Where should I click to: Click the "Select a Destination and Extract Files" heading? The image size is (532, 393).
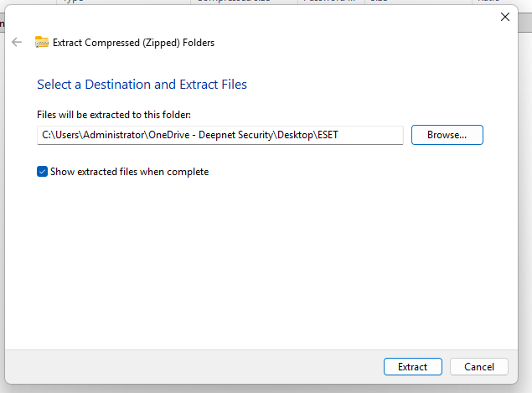(142, 85)
